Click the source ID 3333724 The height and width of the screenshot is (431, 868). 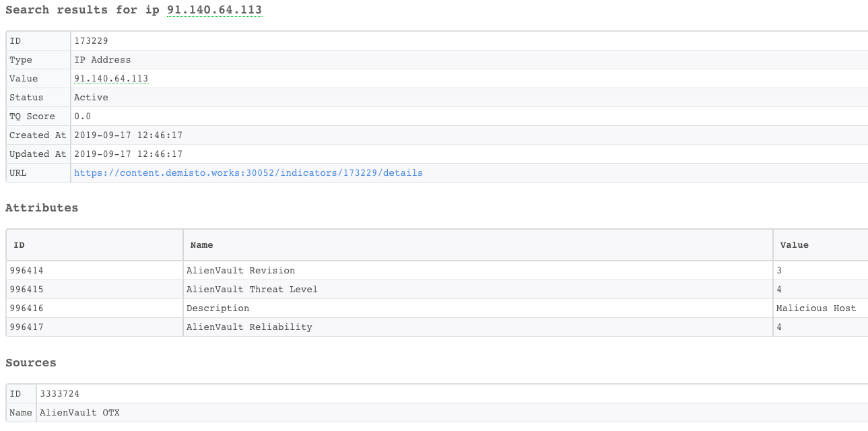(x=60, y=394)
